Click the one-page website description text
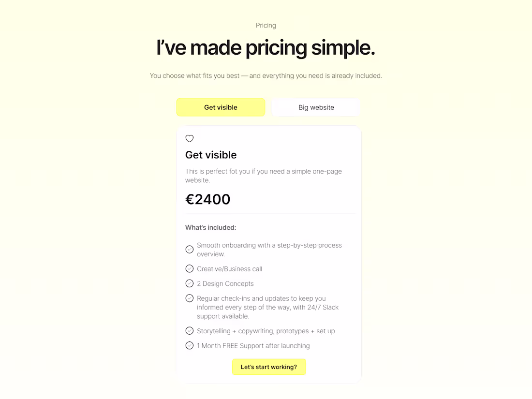532x399 pixels. (x=263, y=176)
